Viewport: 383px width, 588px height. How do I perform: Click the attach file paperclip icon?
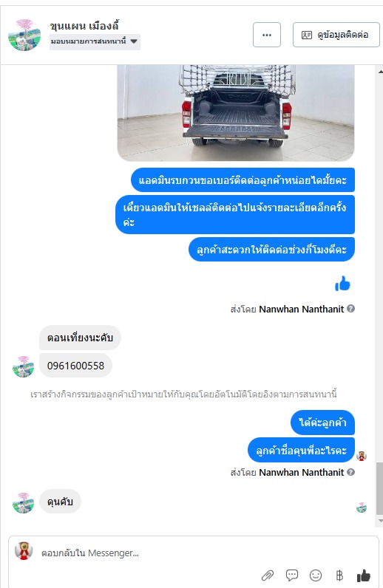coord(268,575)
